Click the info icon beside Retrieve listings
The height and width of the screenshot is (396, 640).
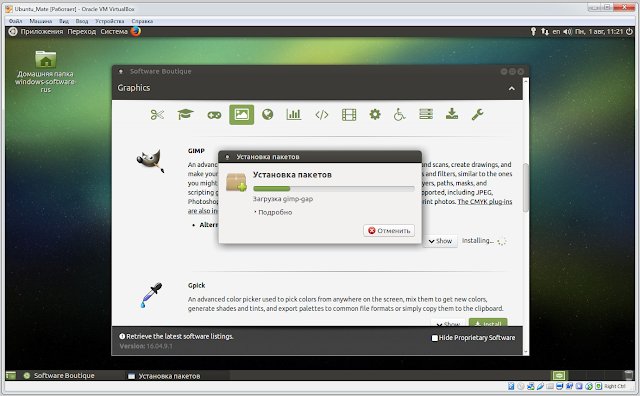click(122, 336)
